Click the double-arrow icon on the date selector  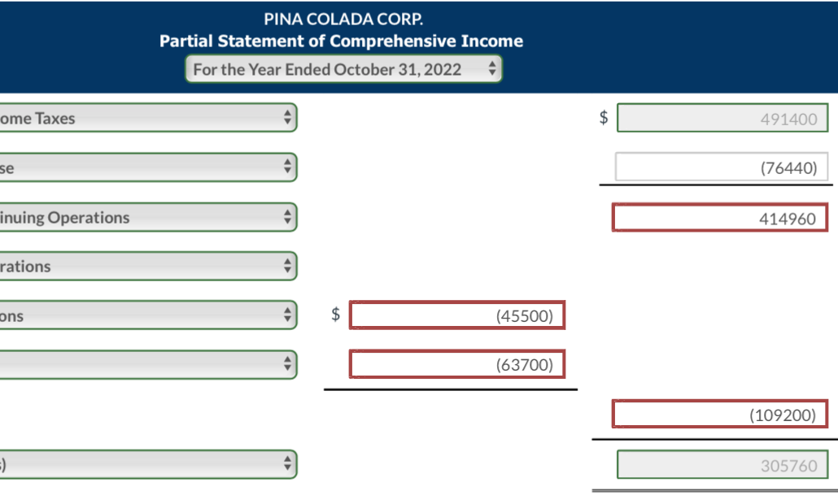coord(492,69)
